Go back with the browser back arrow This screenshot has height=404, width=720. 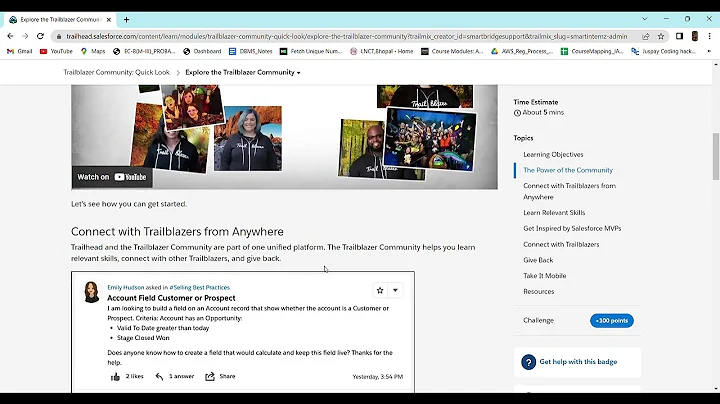(10, 36)
